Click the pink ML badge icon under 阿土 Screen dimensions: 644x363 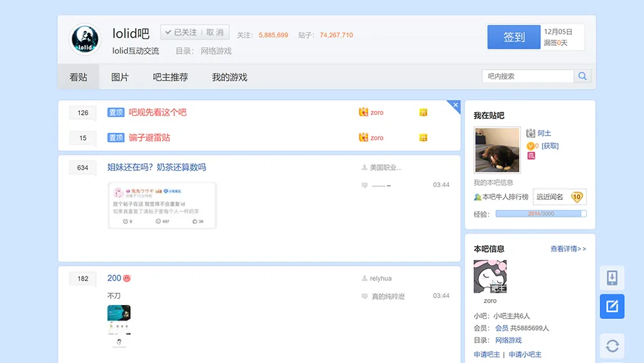(531, 155)
